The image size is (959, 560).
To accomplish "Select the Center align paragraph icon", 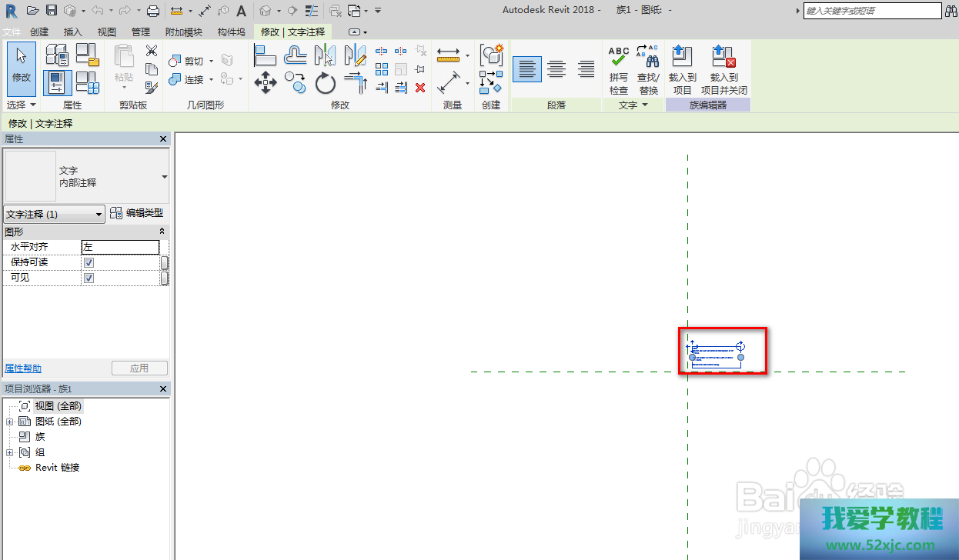I will 556,69.
